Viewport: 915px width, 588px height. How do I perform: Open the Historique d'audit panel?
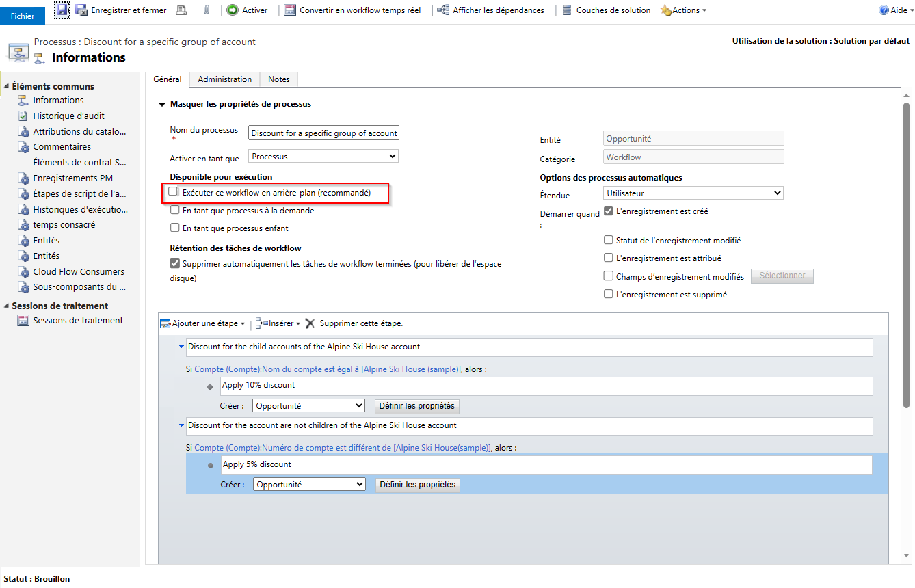(x=68, y=115)
